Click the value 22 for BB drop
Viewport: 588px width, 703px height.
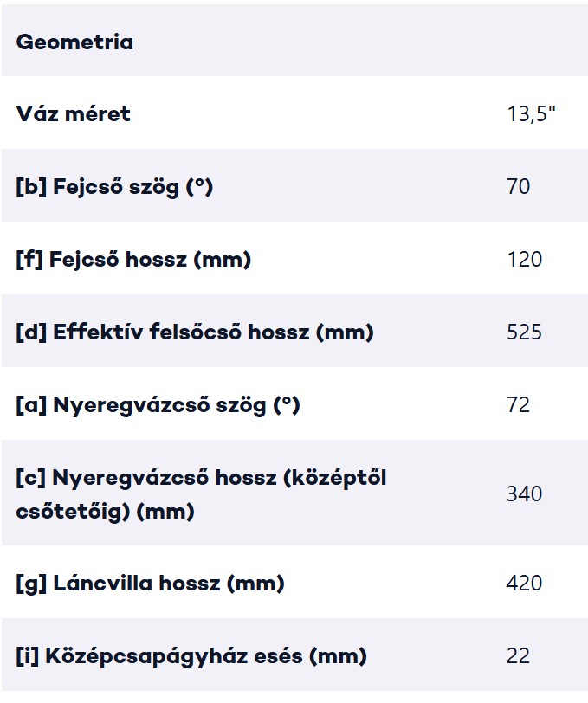(x=518, y=656)
